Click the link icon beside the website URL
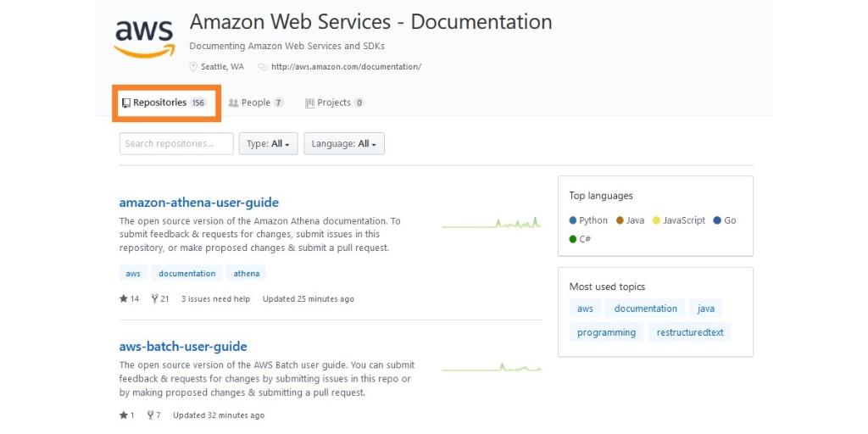This screenshot has height=434, width=868. coord(263,66)
